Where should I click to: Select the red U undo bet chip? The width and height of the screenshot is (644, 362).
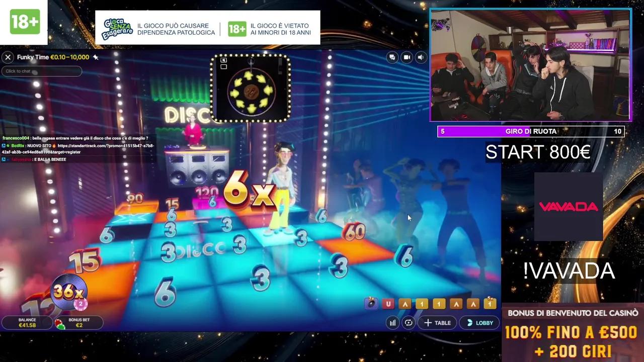387,303
